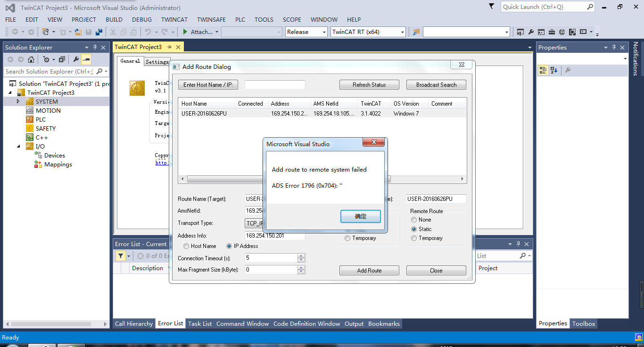The width and height of the screenshot is (644, 347).
Task: Click the Refresh Status button
Action: pos(369,85)
